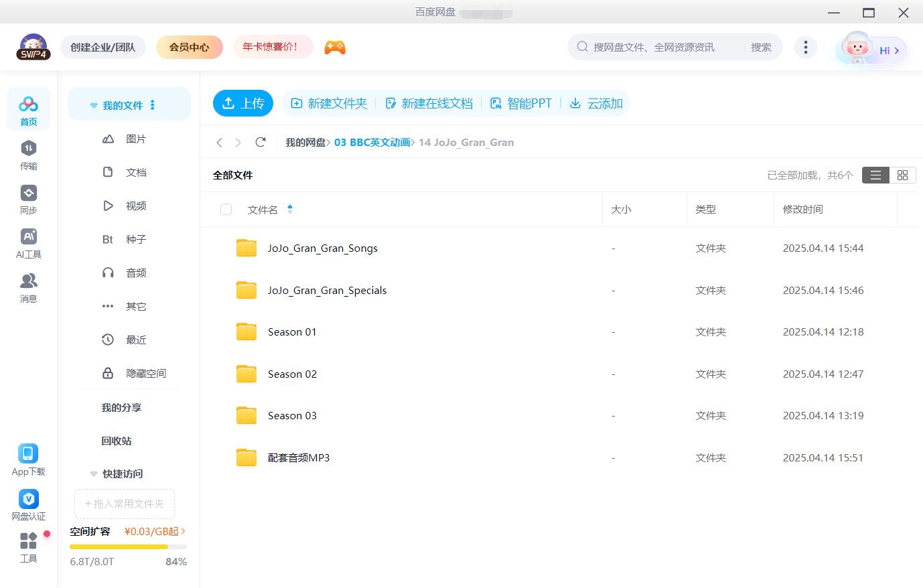Viewport: 923px width, 588px height.
Task: Collapse the 快捷访问 section
Action: [93, 473]
